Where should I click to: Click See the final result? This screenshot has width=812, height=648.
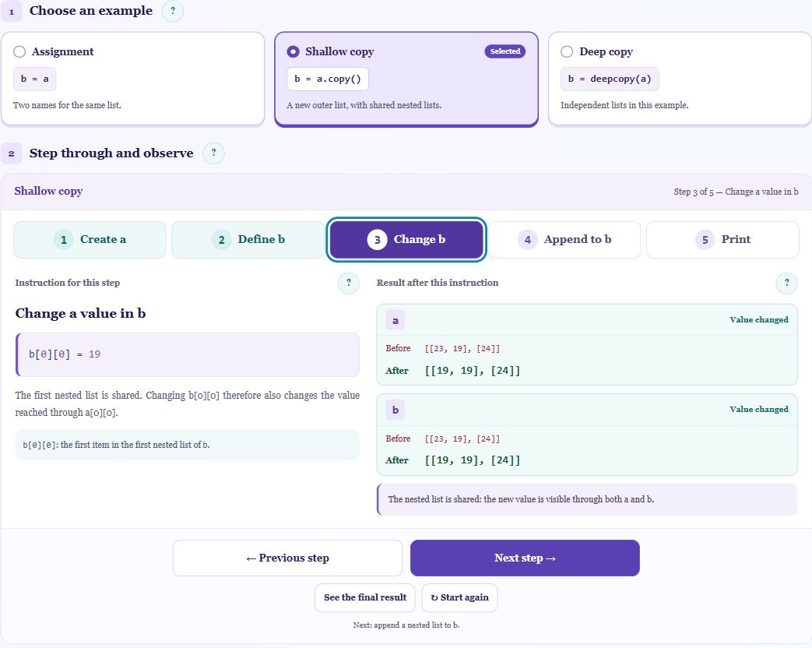(365, 597)
